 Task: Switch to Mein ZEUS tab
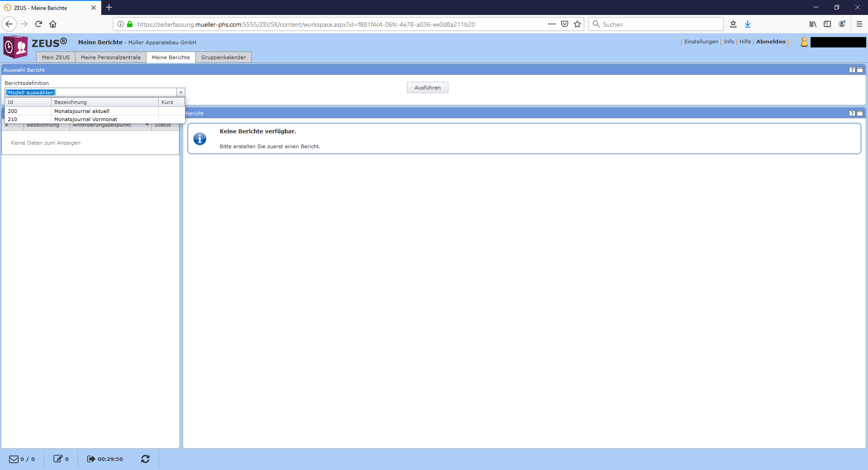[x=56, y=57]
